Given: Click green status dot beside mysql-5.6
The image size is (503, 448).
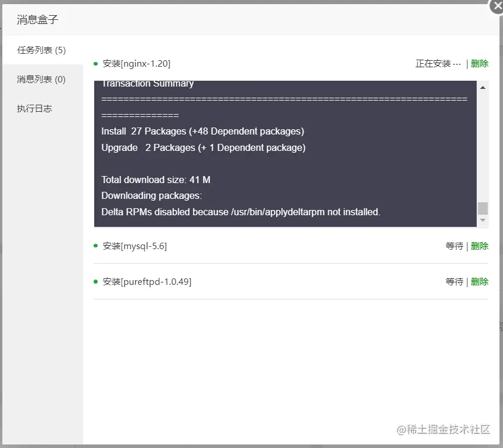Looking at the screenshot, I should coord(95,246).
